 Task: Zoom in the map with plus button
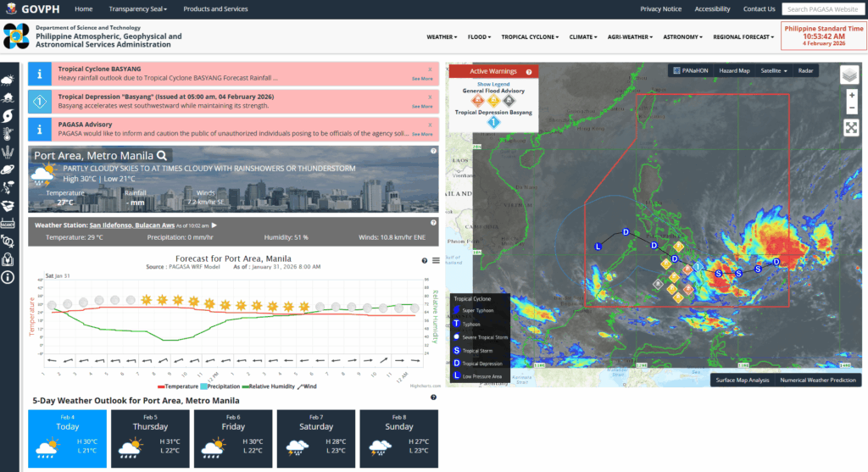click(851, 95)
